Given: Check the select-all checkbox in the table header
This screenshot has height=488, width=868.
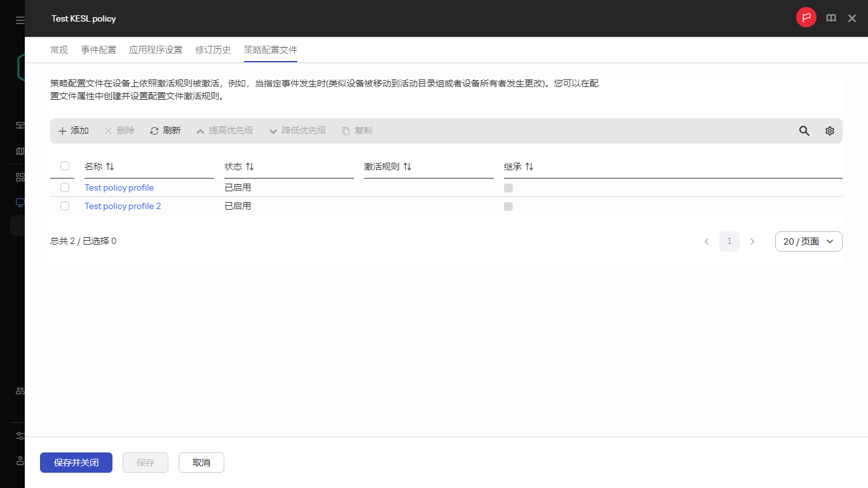Looking at the screenshot, I should 64,165.
